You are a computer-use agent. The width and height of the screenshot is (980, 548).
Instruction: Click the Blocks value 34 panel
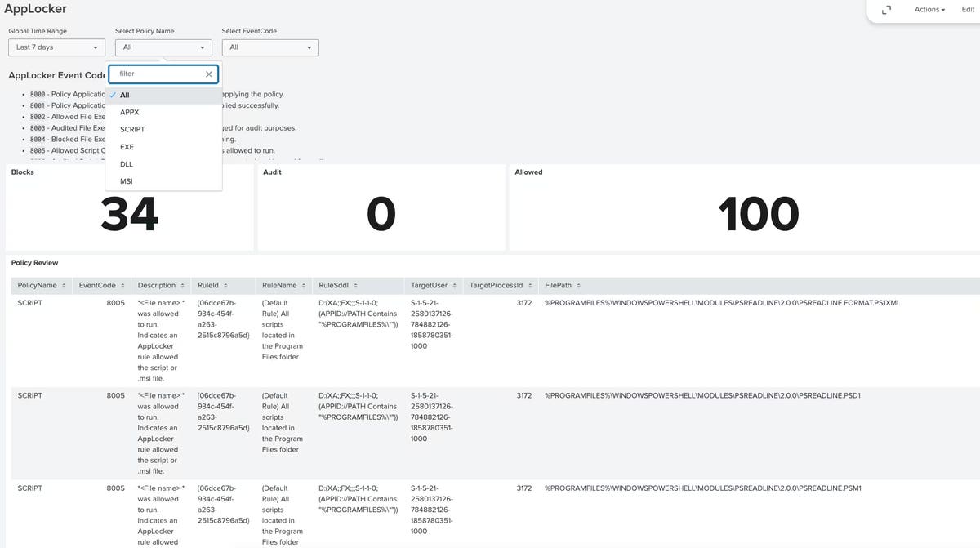click(129, 207)
